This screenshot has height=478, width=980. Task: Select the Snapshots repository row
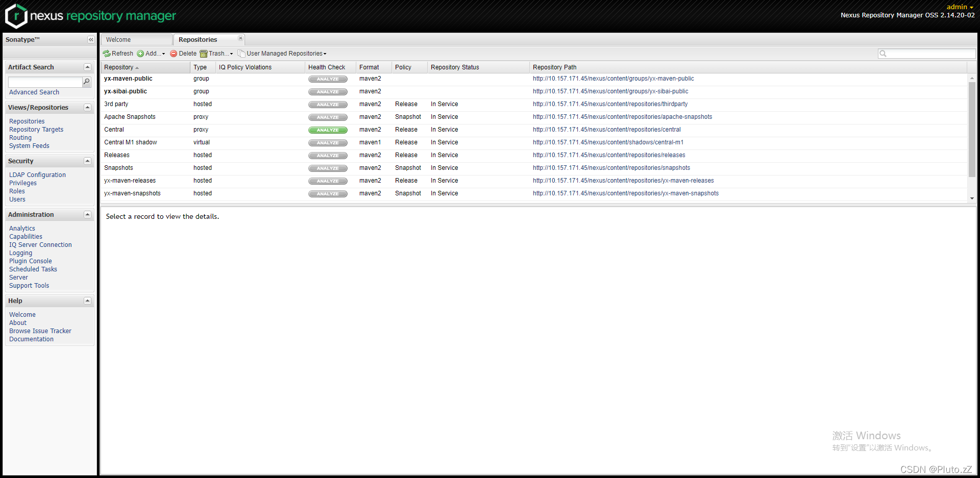coord(534,168)
